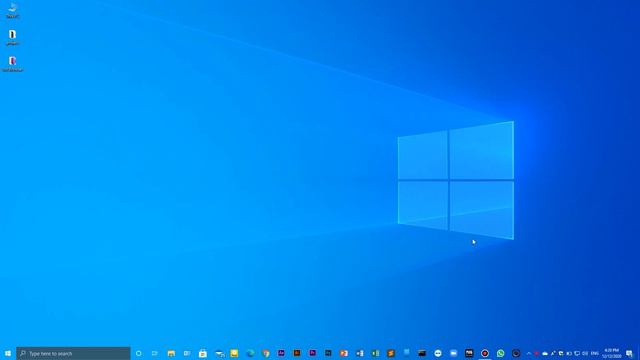Viewport: 640px width, 360px height.
Task: Select the top desktop icon
Action: click(13, 10)
